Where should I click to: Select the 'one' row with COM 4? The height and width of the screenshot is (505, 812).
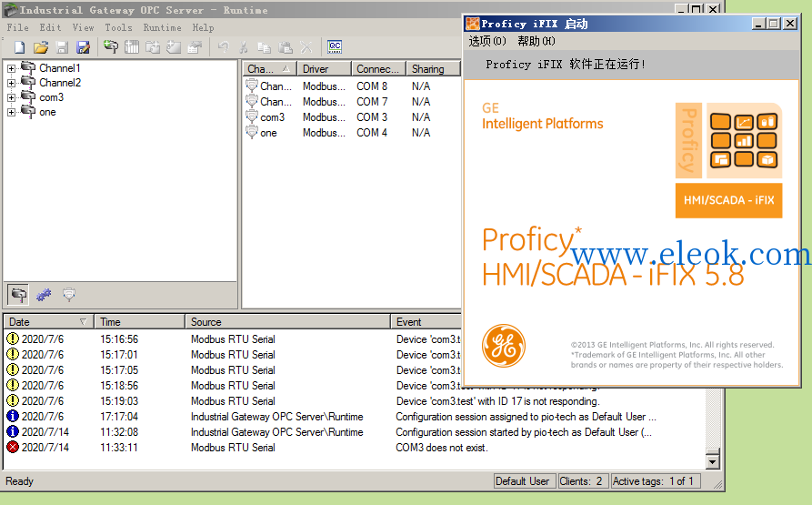tap(352, 133)
